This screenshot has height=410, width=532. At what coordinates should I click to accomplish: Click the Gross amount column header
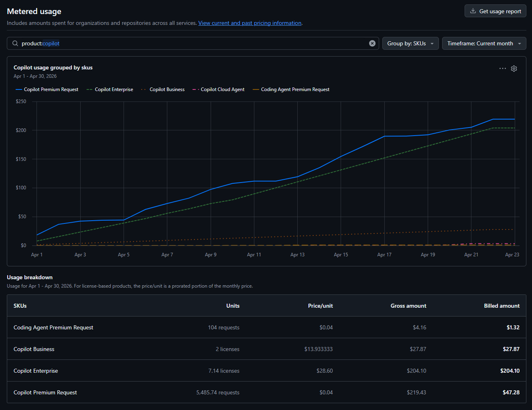pos(408,306)
